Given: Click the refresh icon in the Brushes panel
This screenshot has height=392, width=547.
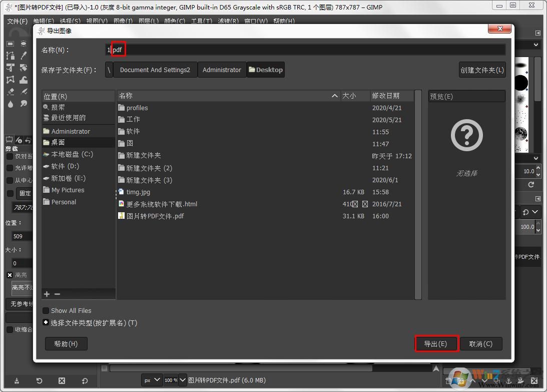Looking at the screenshot, I should 531,184.
